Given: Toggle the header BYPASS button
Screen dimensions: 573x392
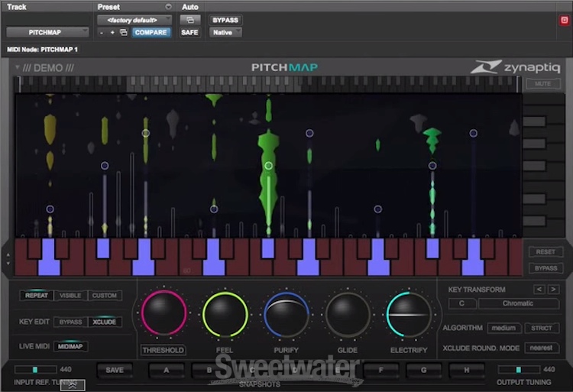Looking at the screenshot, I should (225, 20).
